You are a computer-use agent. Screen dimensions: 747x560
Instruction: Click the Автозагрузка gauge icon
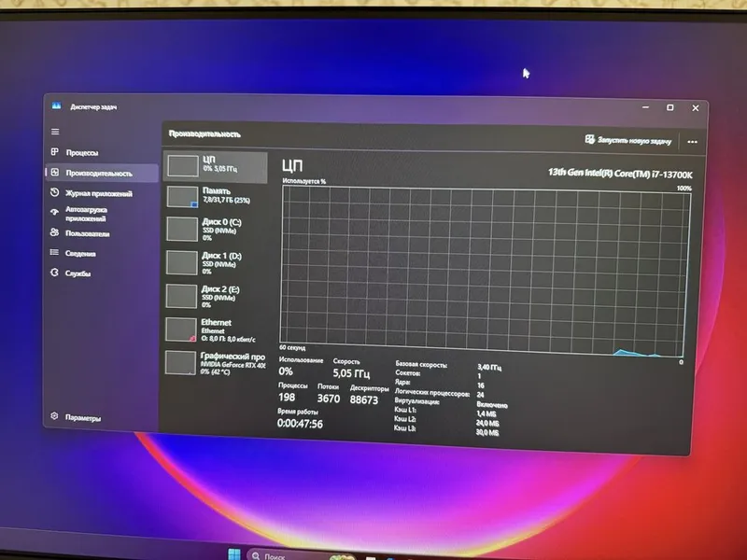pos(55,212)
